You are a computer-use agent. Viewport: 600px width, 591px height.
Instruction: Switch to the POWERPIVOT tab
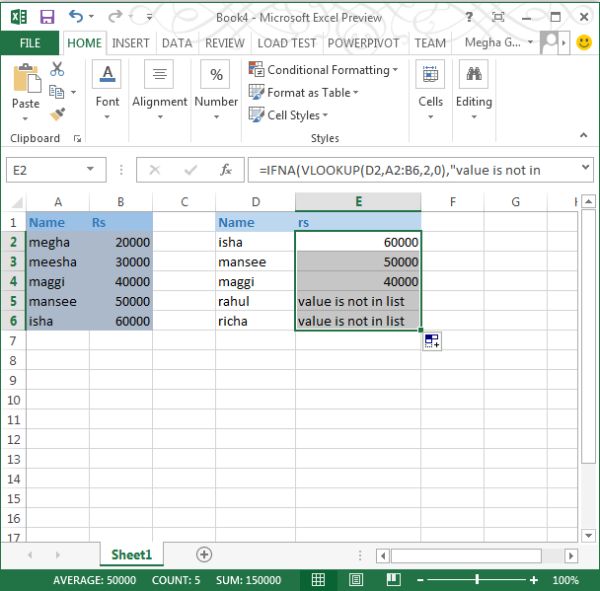(364, 43)
